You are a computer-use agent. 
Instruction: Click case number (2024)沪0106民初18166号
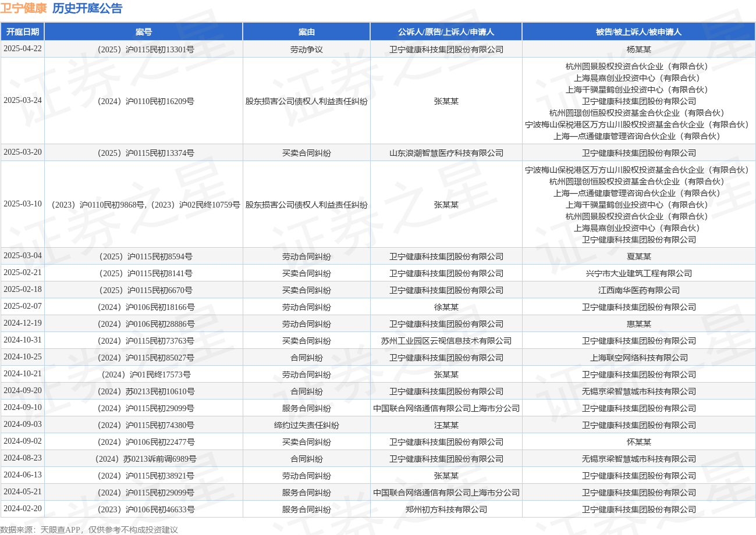click(x=144, y=307)
